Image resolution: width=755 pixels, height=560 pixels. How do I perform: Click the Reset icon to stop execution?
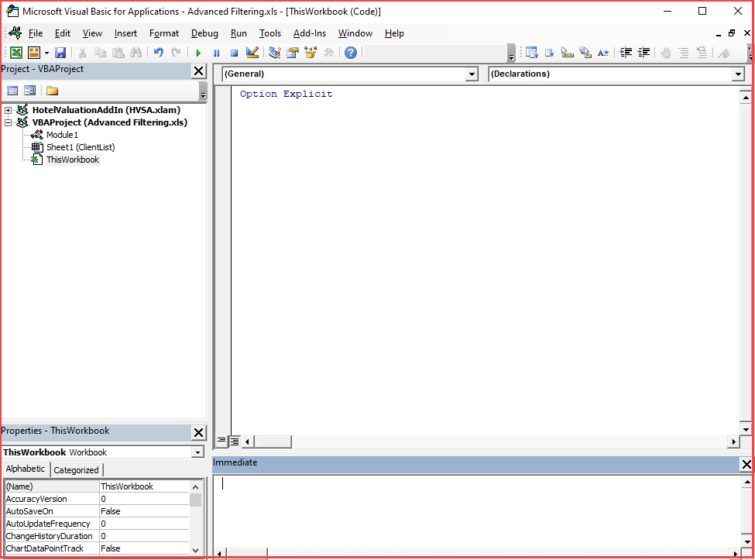point(234,52)
